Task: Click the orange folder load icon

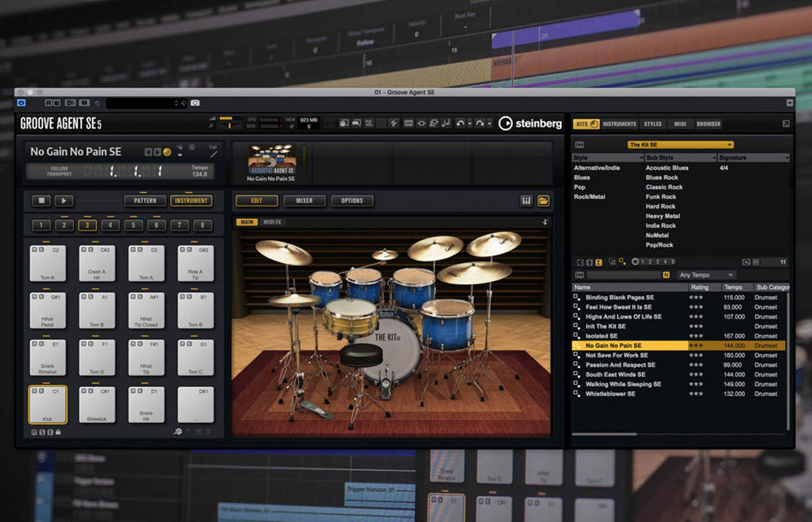Action: (x=543, y=201)
